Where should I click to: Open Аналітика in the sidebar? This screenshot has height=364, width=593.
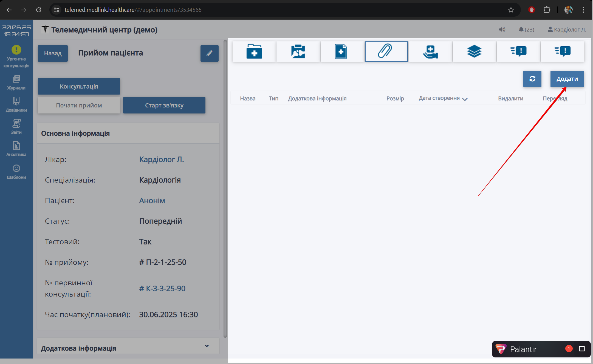pos(16,149)
